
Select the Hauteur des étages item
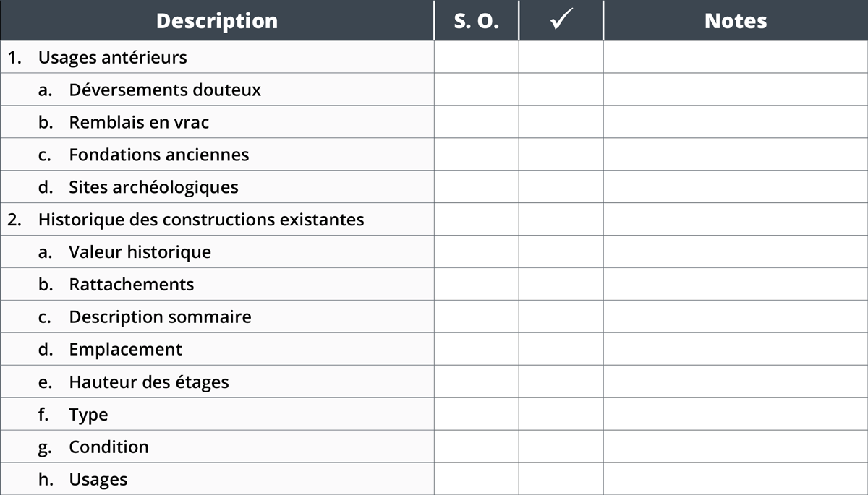[149, 382]
